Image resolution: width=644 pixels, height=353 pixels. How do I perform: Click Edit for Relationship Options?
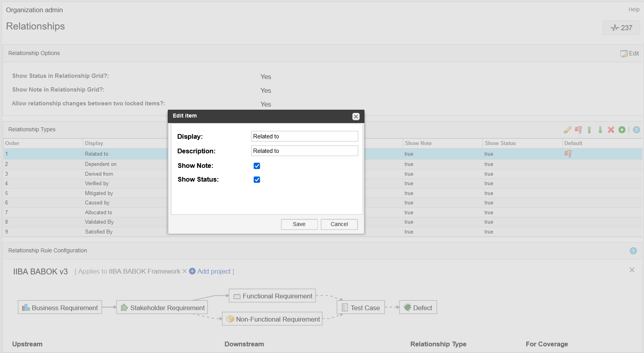[x=629, y=53]
